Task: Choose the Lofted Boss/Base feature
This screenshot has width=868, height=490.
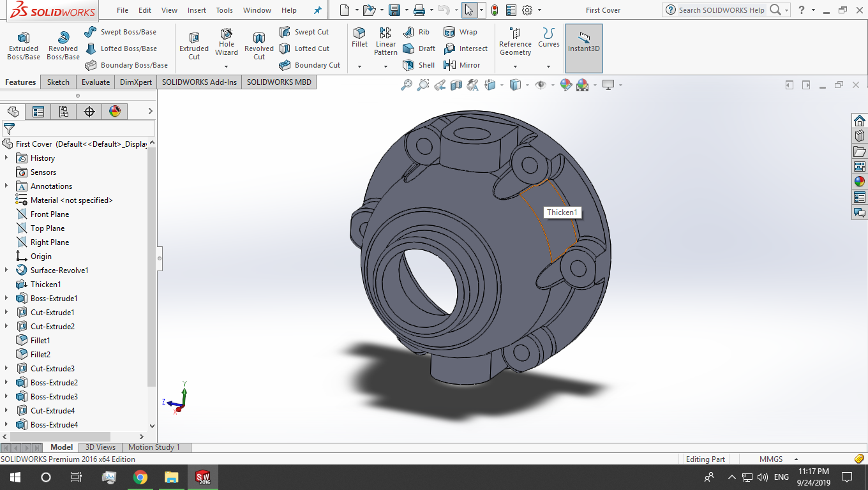Action: 121,48
